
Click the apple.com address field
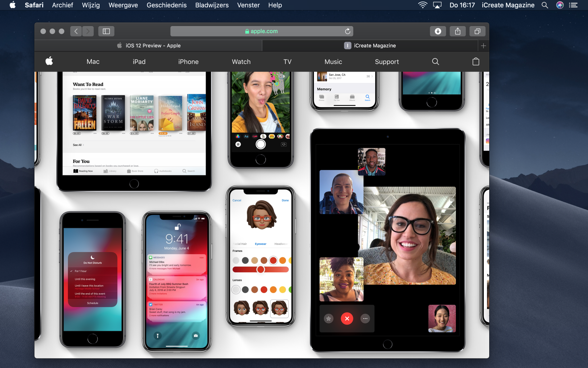point(261,31)
